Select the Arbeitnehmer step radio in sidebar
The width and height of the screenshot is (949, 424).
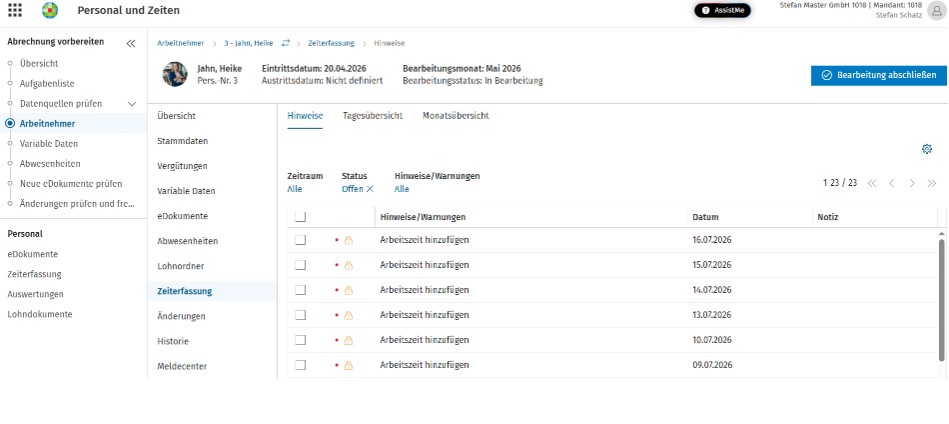pos(10,123)
